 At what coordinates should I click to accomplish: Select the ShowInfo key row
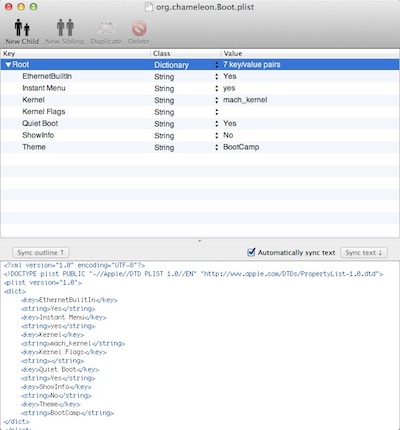(200, 135)
